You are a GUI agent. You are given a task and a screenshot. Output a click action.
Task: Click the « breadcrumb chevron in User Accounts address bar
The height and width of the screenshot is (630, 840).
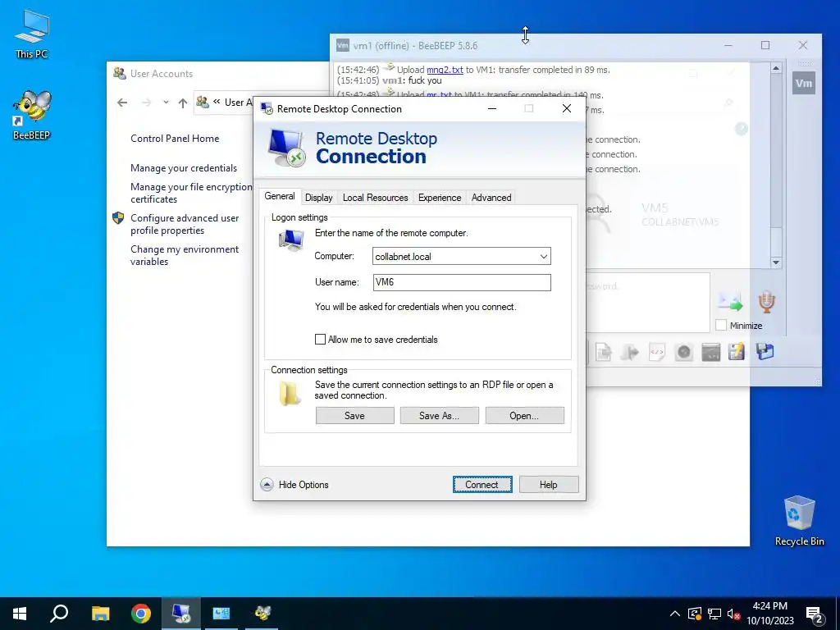(217, 102)
